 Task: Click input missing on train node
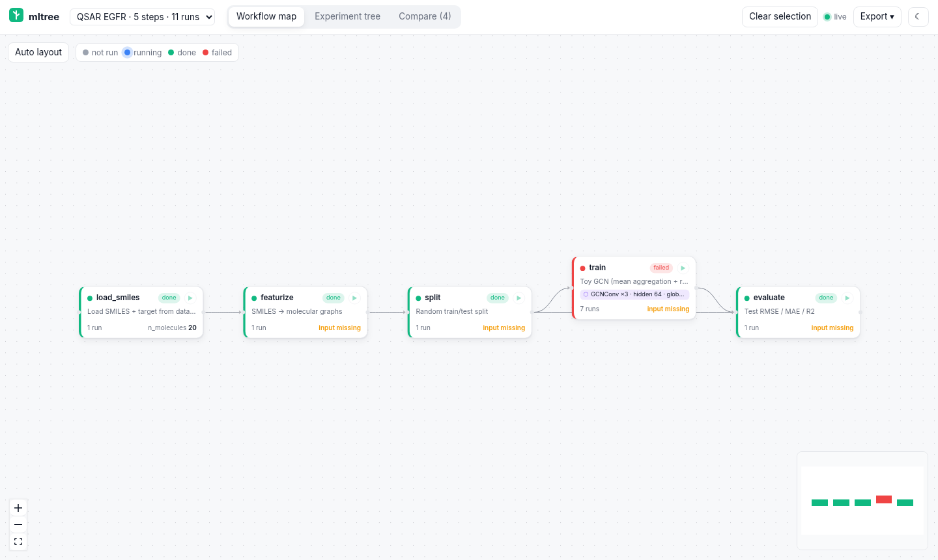pos(668,309)
